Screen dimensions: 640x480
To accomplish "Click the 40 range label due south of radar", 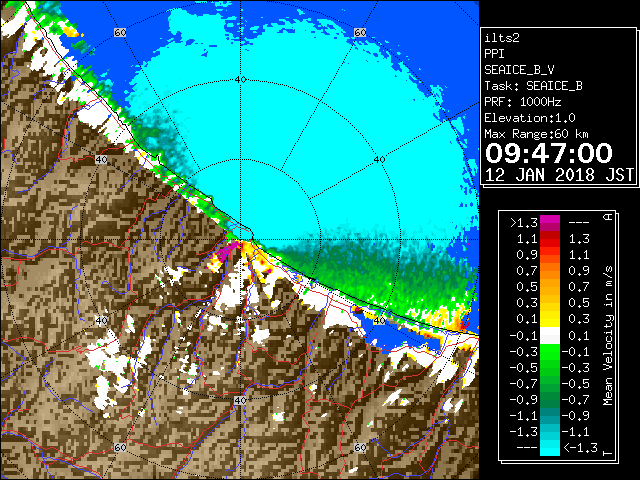I will [240, 400].
